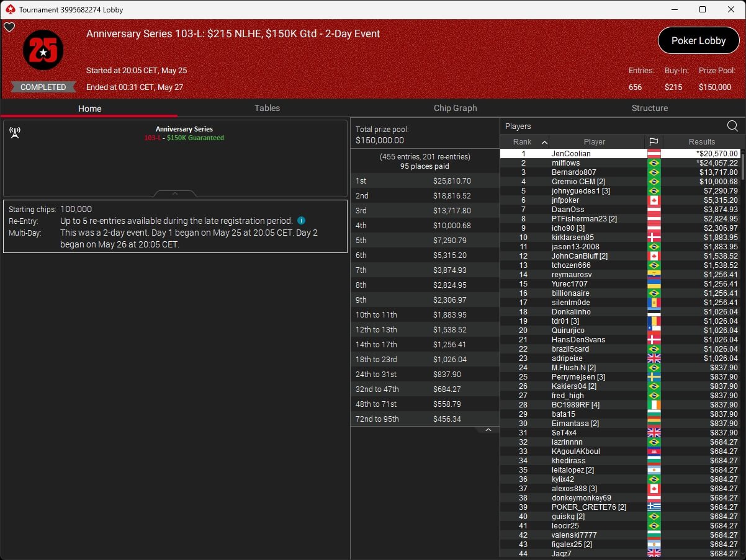
Task: Select player DaanOss
Action: click(621, 210)
